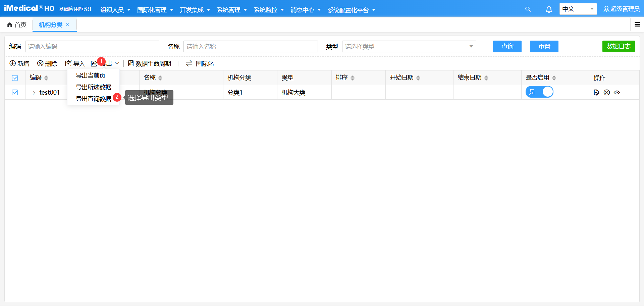The image size is (644, 306).
Task: Click the 名称 name input field
Action: (251, 46)
